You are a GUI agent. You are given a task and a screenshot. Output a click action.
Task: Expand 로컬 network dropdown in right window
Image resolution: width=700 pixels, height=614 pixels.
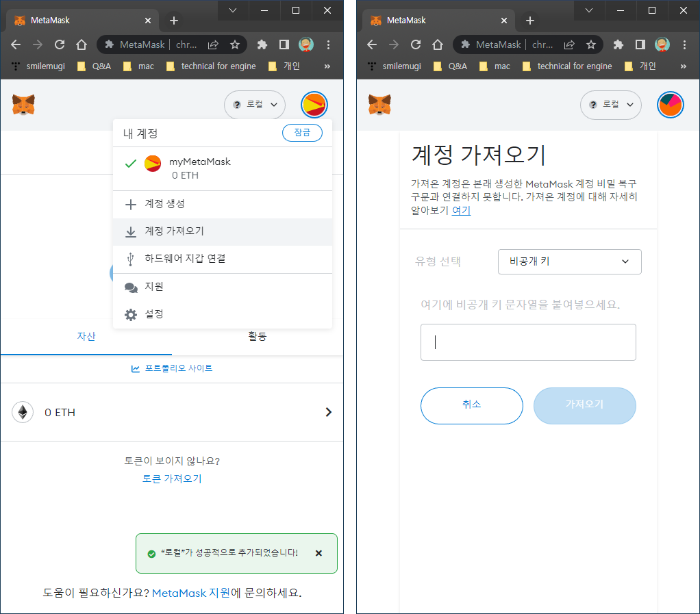pyautogui.click(x=611, y=105)
